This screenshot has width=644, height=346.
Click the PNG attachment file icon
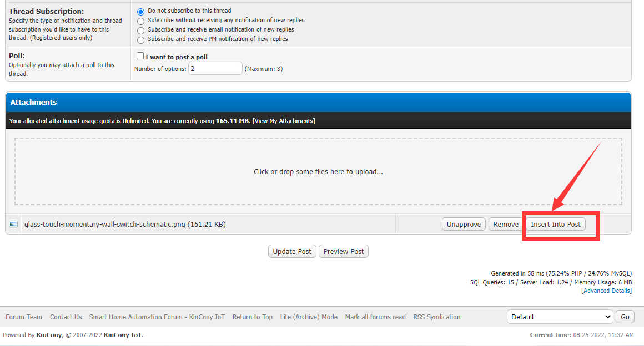[13, 224]
